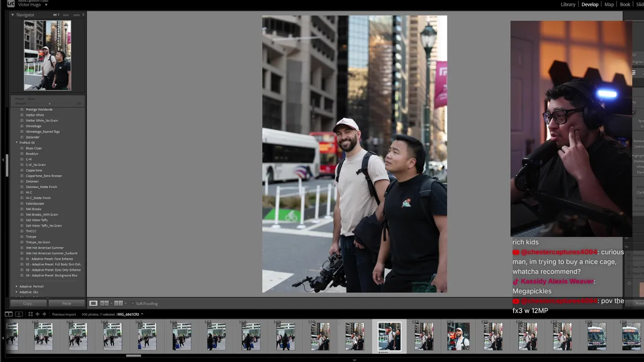
Task: Select Navigator 100% zoom level
Action: pyautogui.click(x=65, y=15)
